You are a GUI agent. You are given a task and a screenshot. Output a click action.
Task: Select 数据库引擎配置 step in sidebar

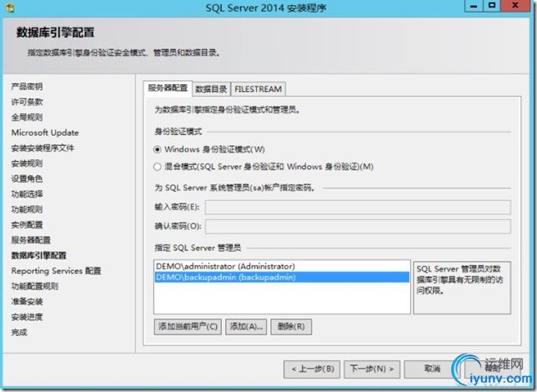tap(38, 255)
